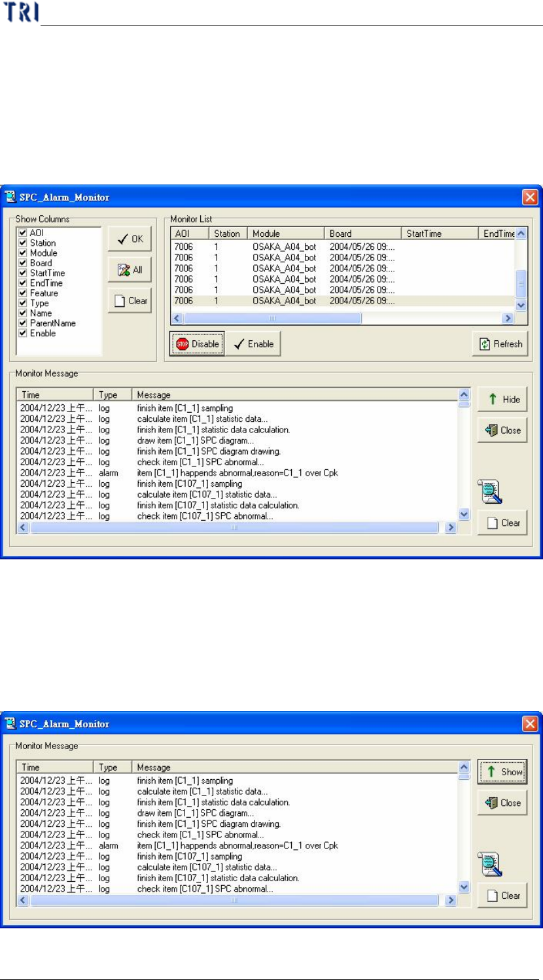The height and width of the screenshot is (980, 543).
Task: Close the upper SPC_Alarm_Monitor window
Action: click(x=530, y=197)
